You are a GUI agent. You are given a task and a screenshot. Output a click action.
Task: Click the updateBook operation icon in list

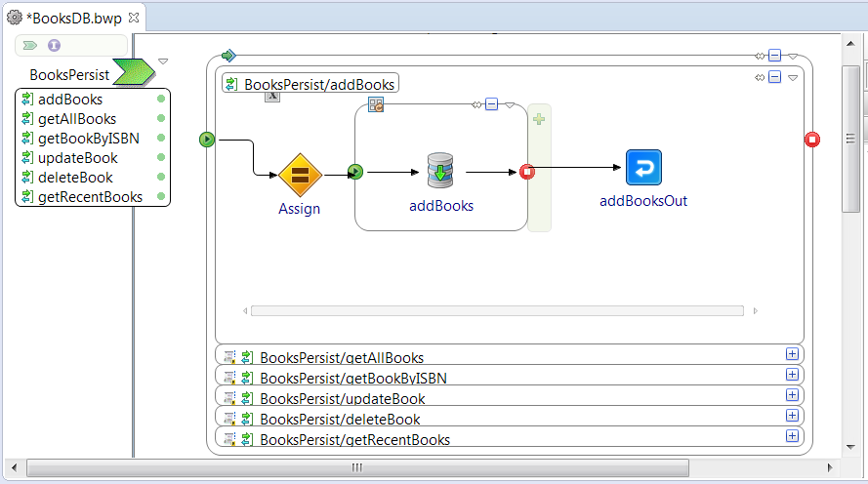27,158
